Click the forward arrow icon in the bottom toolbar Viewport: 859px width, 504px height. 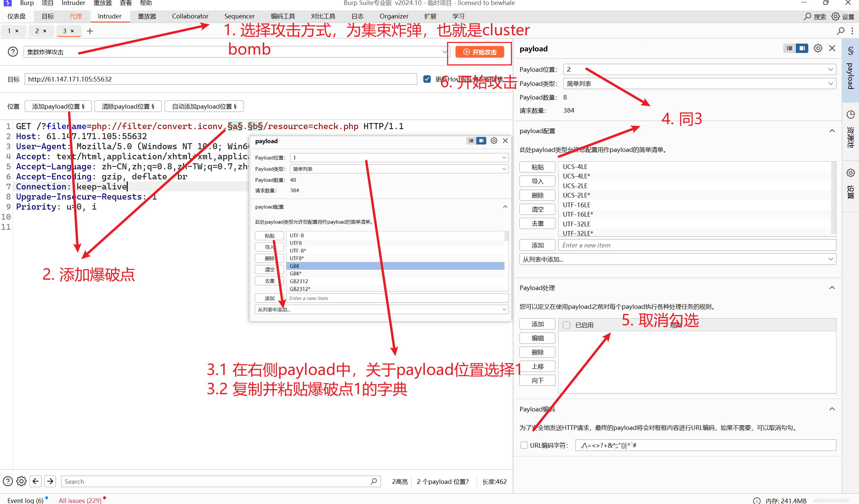pyautogui.click(x=50, y=481)
